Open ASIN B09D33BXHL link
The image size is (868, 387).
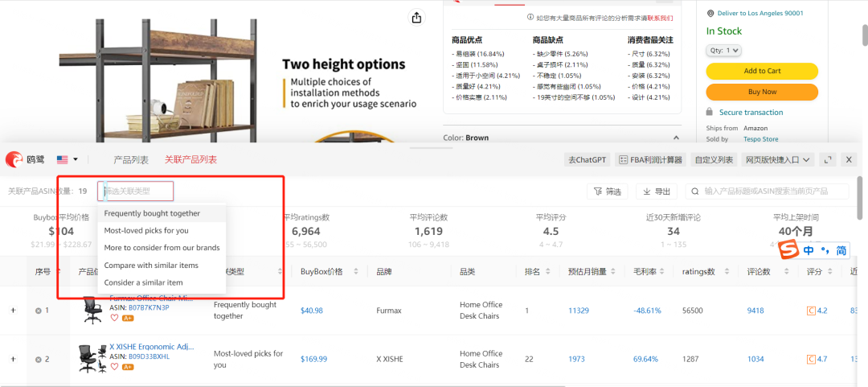(149, 356)
